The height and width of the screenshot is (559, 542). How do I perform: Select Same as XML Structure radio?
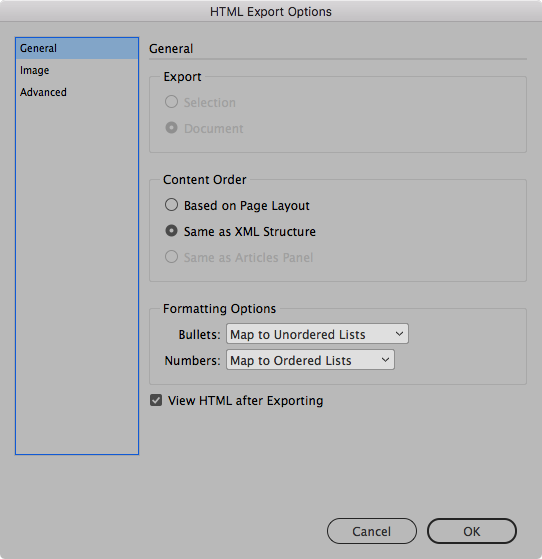pos(171,231)
